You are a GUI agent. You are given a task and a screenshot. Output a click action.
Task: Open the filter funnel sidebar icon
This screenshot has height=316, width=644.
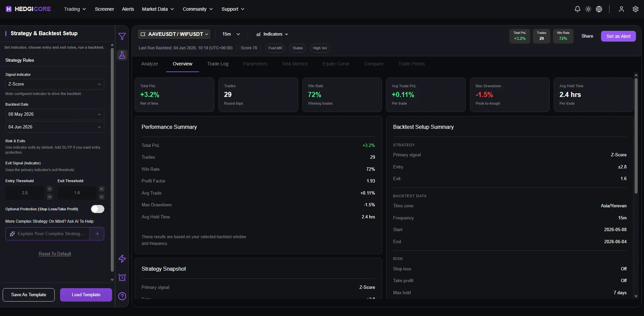pyautogui.click(x=122, y=36)
